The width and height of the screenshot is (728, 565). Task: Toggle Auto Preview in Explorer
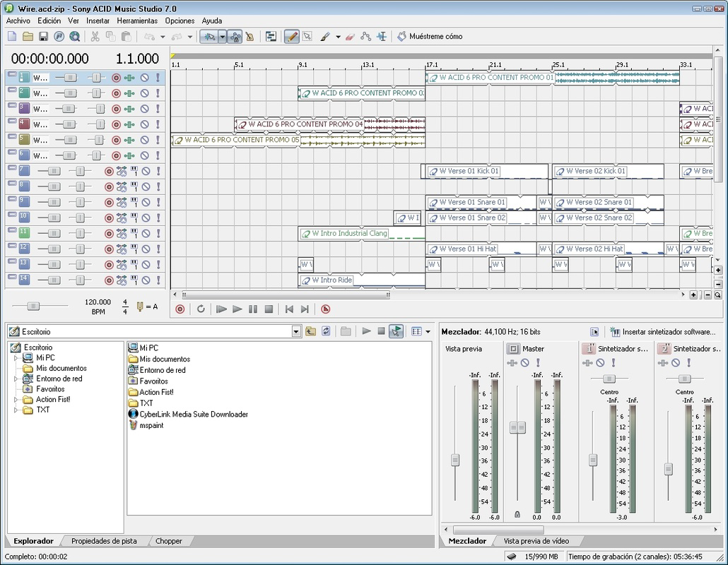[x=396, y=331]
